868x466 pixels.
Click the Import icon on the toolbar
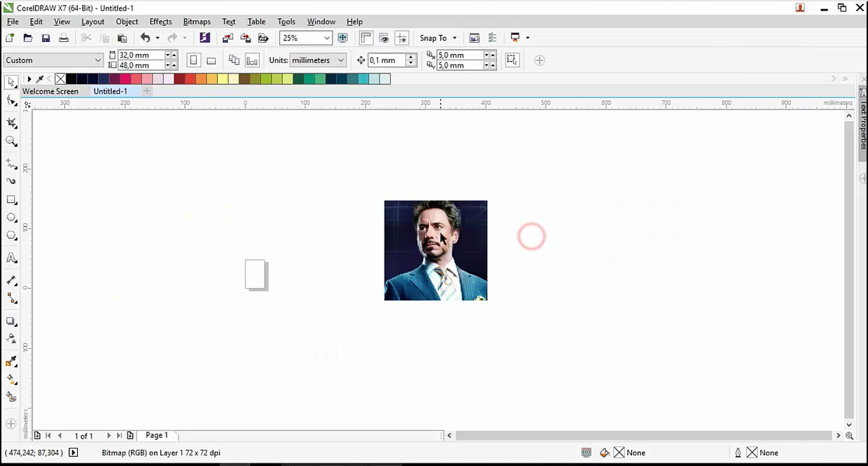coord(227,38)
